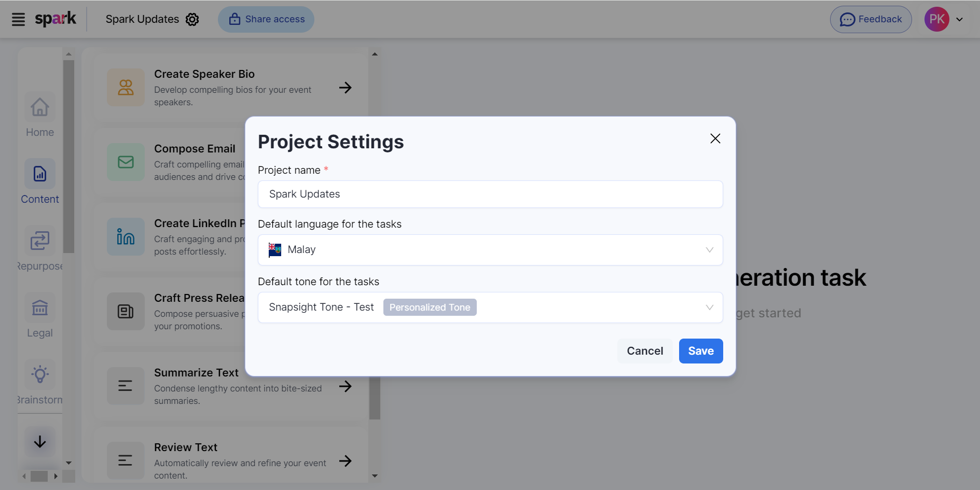Screen dimensions: 980x490
Task: Save the project settings
Action: [700, 351]
